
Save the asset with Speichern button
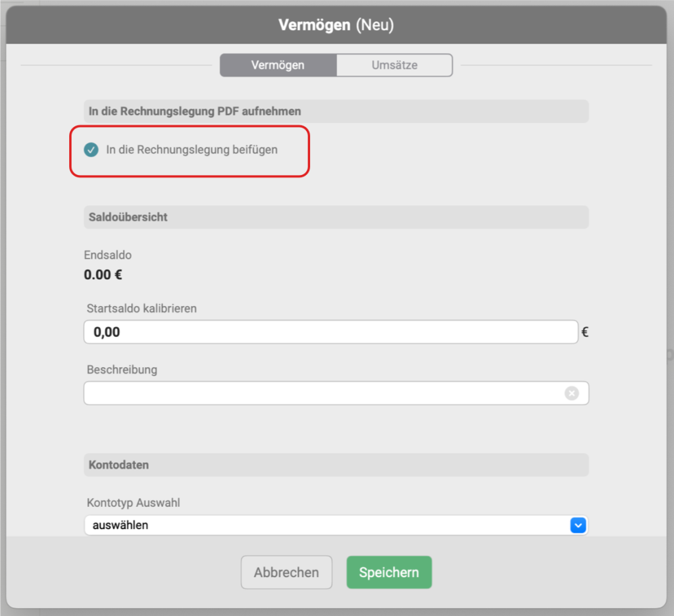pos(389,573)
